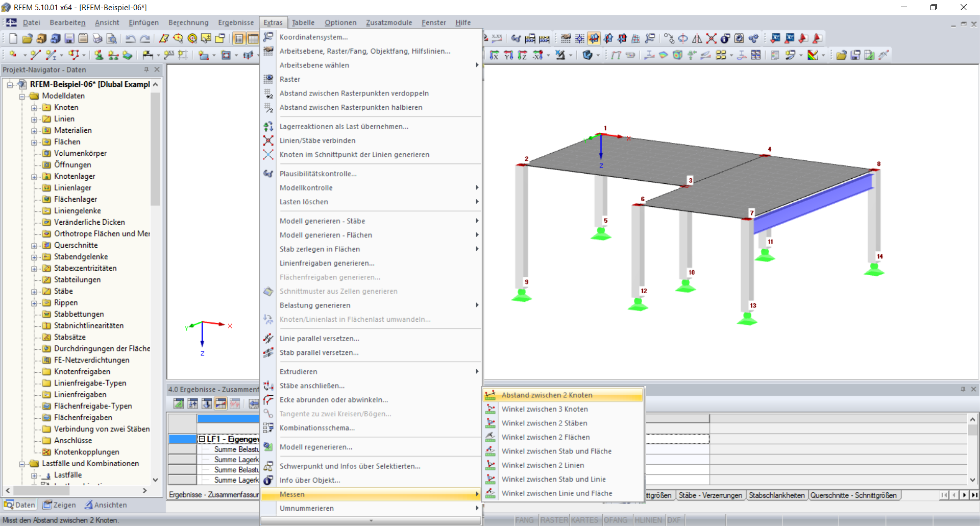Toggle RASTER grid in the status bar
This screenshot has height=526, width=980.
(554, 520)
